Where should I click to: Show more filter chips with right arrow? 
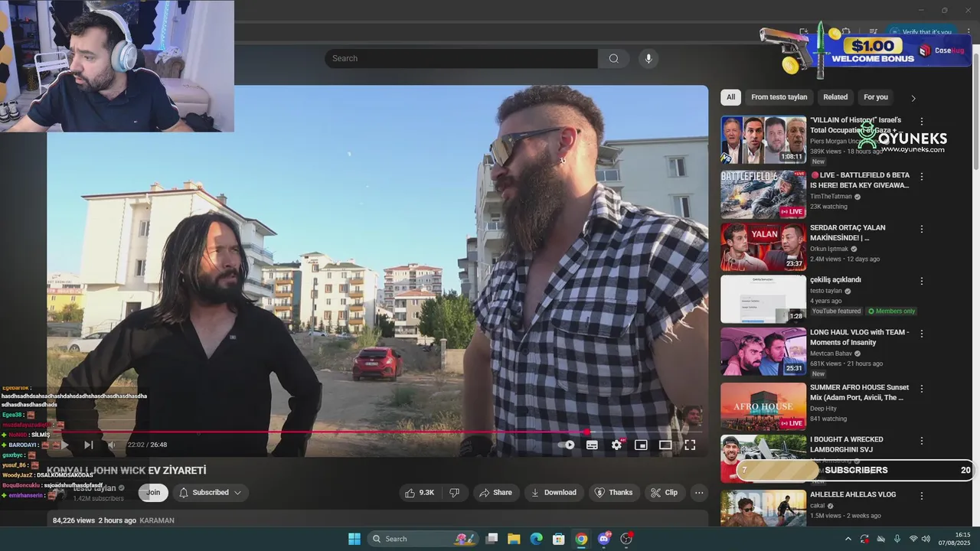tap(913, 98)
